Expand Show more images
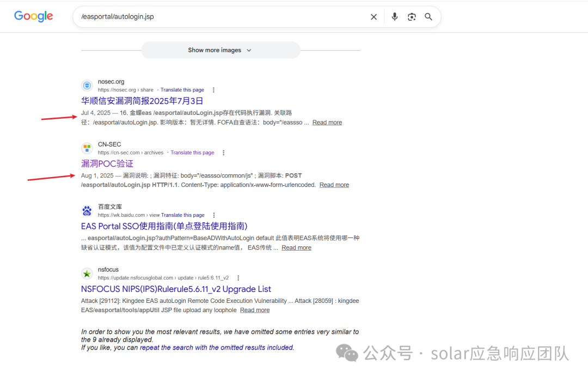Viewport: 588px width, 377px height. [x=220, y=50]
